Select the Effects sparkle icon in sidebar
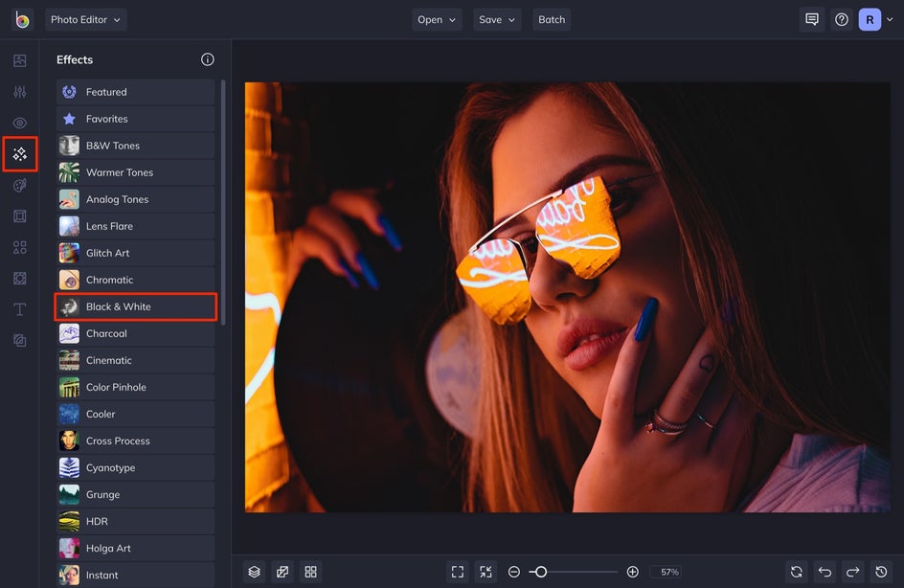Viewport: 904px width, 588px height. coord(19,154)
